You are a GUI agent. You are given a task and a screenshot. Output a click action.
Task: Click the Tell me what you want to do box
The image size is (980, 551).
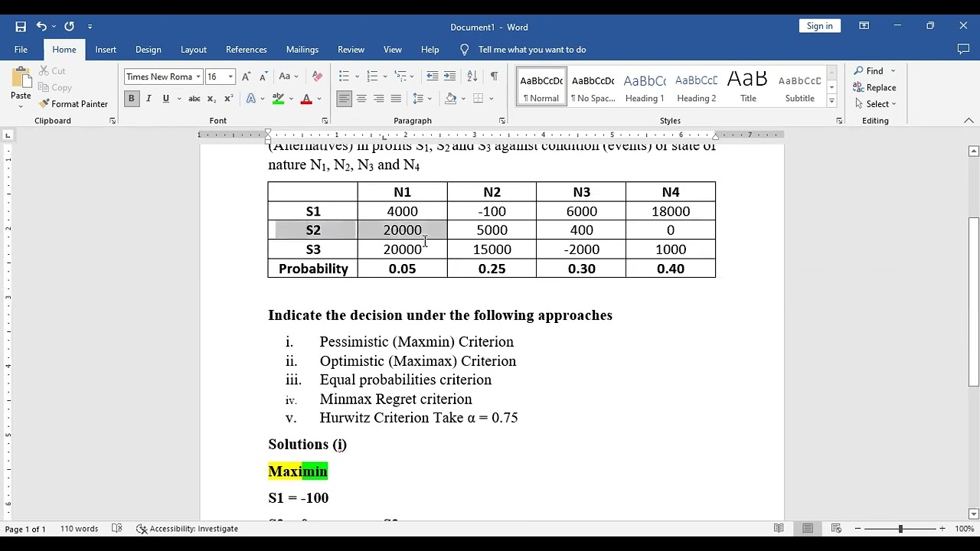click(531, 50)
